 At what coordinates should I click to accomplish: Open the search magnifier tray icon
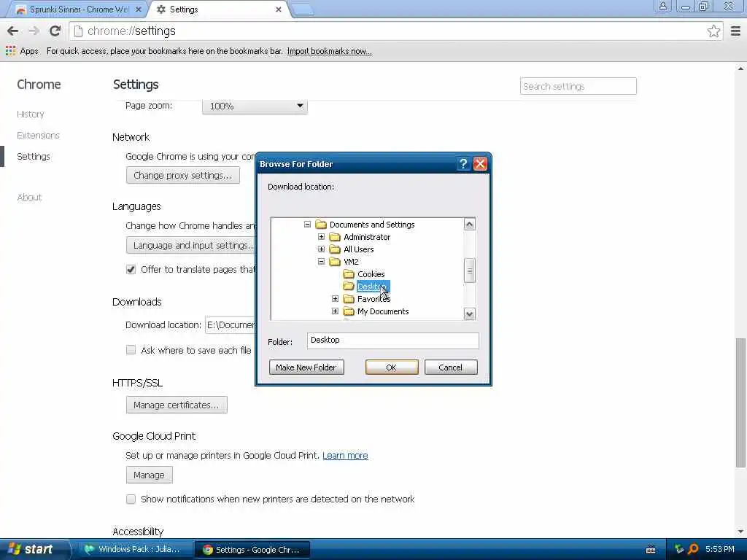(x=693, y=549)
